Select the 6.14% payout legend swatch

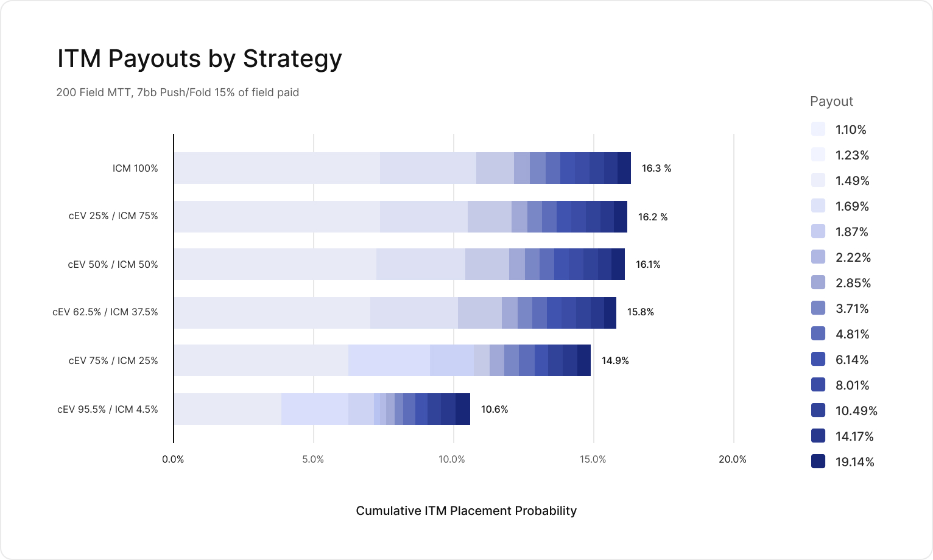point(818,359)
